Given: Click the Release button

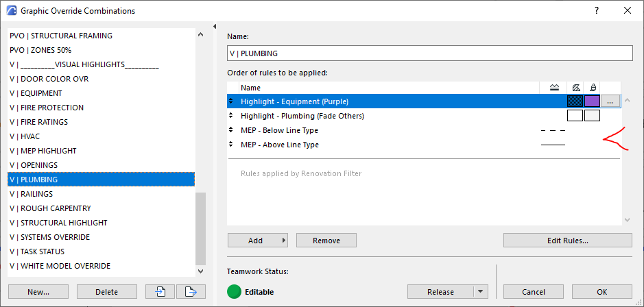Looking at the screenshot, I should tap(440, 292).
